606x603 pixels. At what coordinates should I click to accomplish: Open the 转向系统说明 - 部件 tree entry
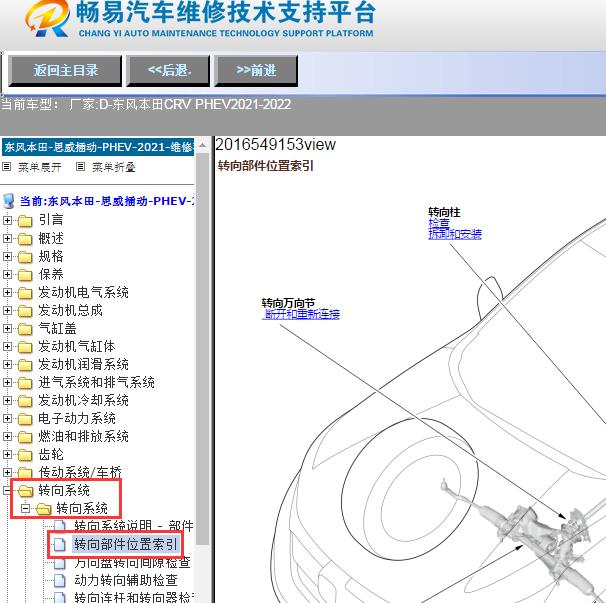coord(134,526)
